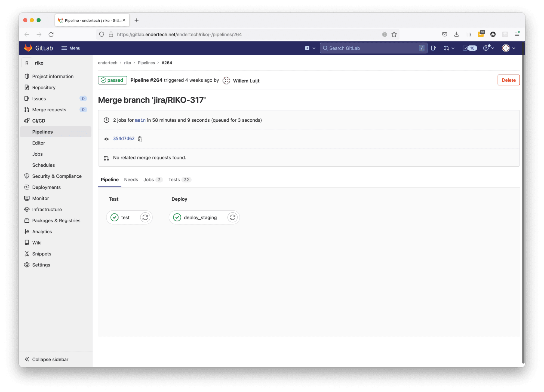This screenshot has height=392, width=544.
Task: Switch to the Jobs tab
Action: point(149,180)
